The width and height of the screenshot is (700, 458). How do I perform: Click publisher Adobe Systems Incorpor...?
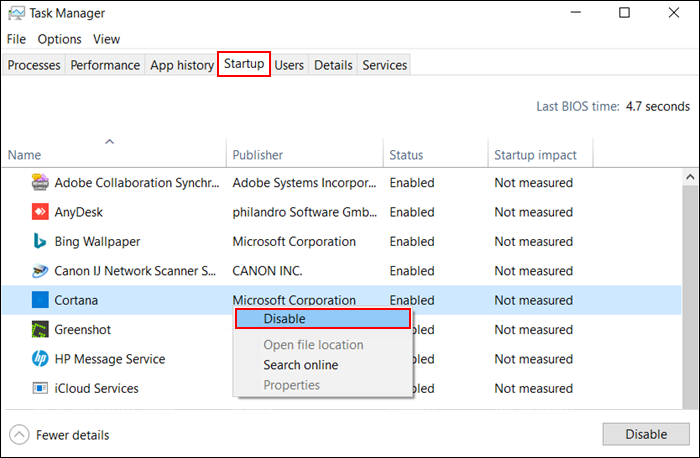coord(304,183)
